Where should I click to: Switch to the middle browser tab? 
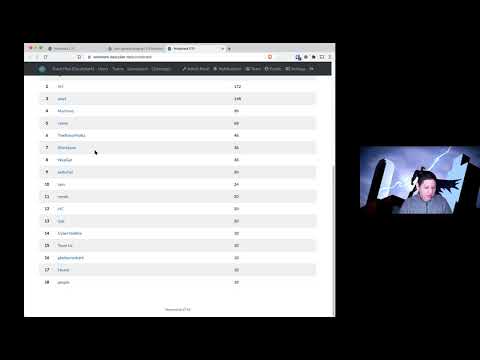coord(137,49)
